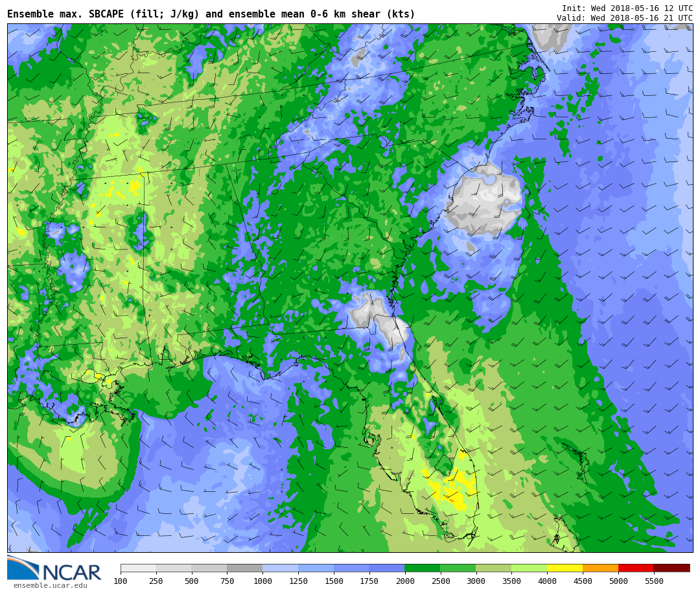The width and height of the screenshot is (700, 593).
Task: Pick the dark green 2000-2500 colorbar swatch
Action: tap(423, 568)
